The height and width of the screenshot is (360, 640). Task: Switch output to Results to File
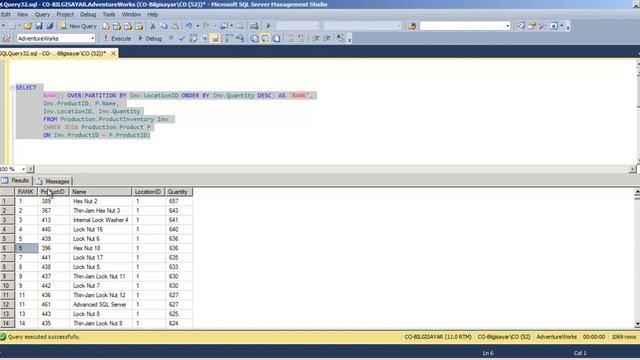tap(276, 38)
